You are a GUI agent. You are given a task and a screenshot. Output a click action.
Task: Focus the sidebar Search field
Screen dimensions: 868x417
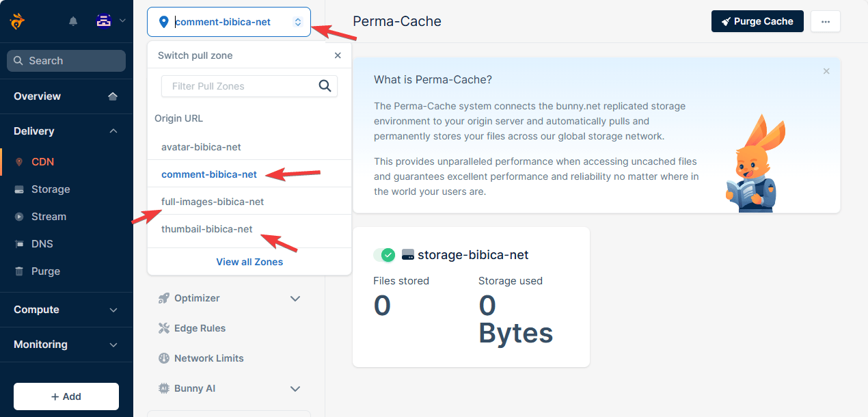(x=66, y=61)
